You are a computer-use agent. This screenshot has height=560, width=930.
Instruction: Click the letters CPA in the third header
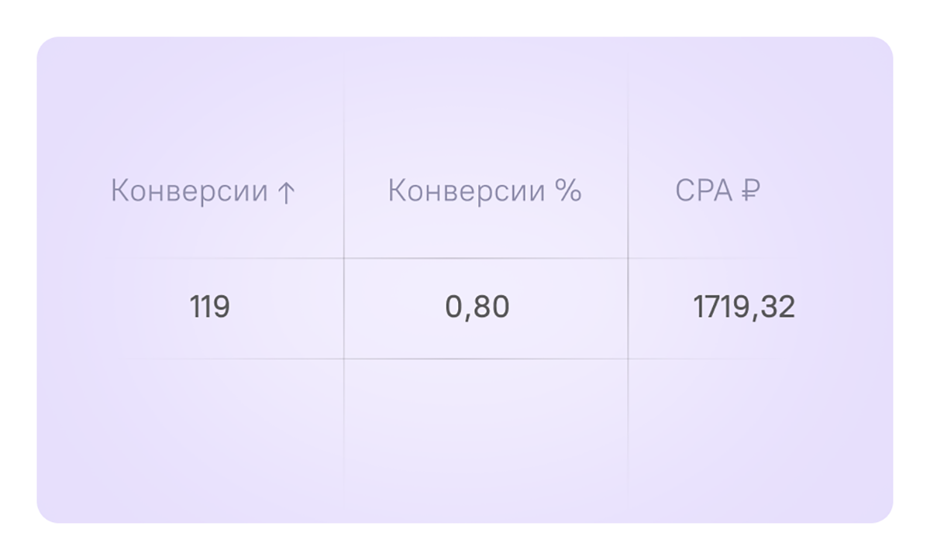[704, 191]
